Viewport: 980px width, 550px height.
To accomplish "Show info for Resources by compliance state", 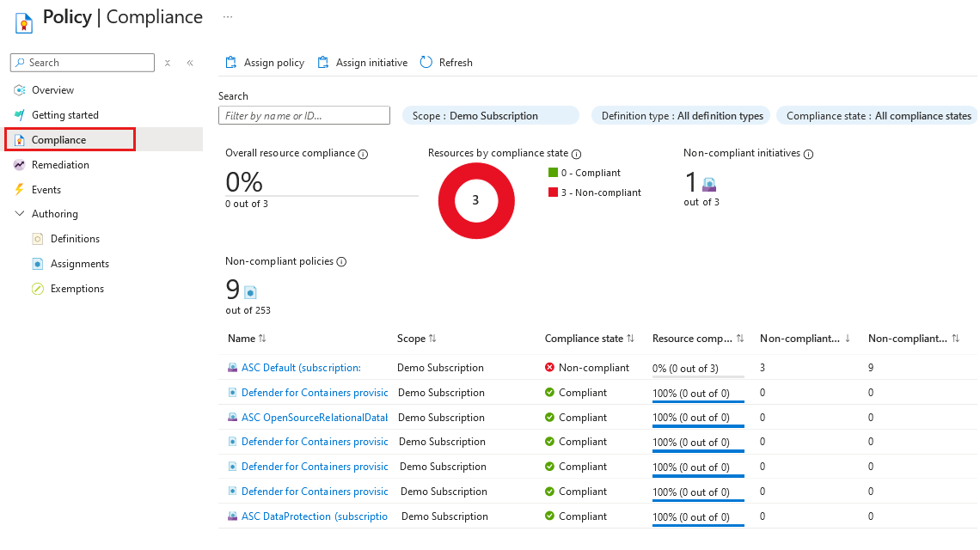I will [576, 155].
